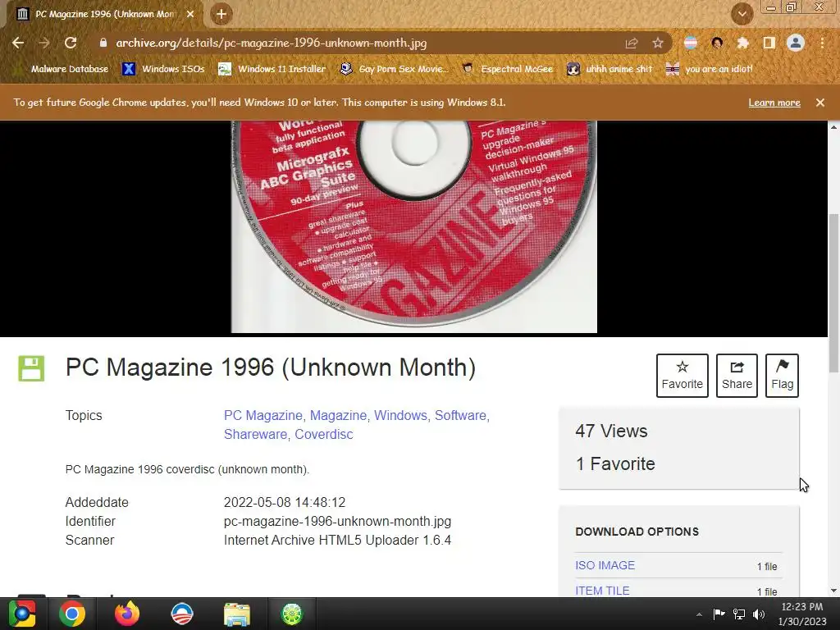Switch to Chrome on the taskbar
Viewport: 840px width, 630px height.
point(72,614)
